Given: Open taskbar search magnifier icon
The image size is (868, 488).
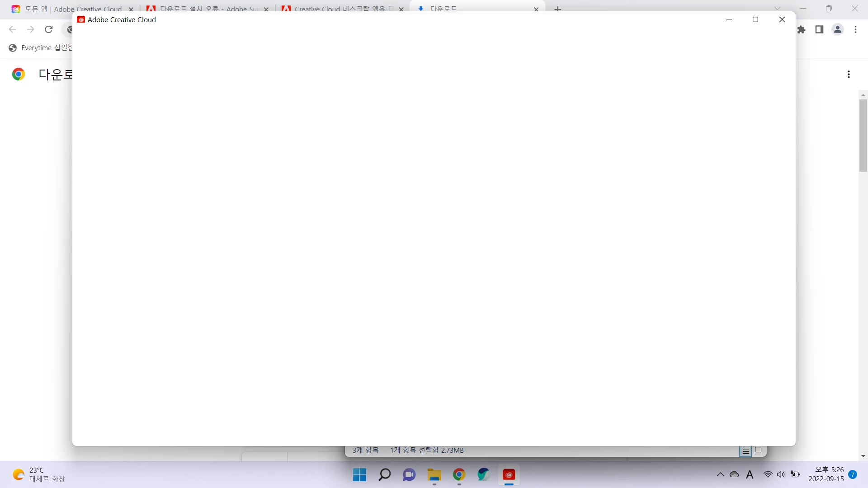Looking at the screenshot, I should (x=384, y=475).
